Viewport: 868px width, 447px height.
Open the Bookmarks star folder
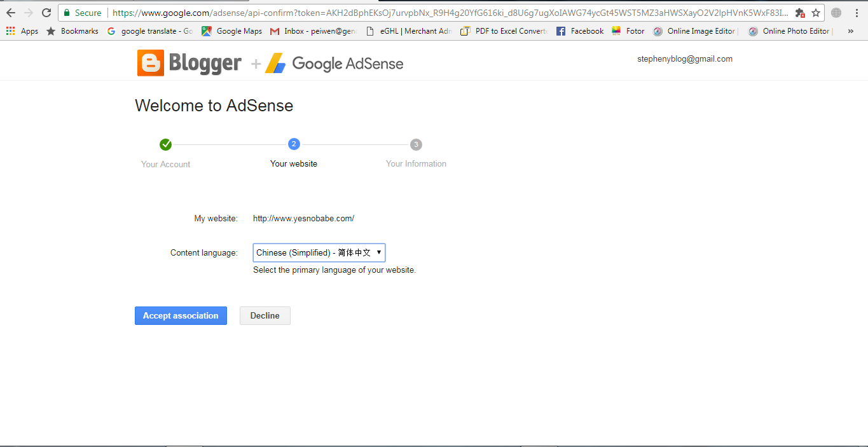72,31
